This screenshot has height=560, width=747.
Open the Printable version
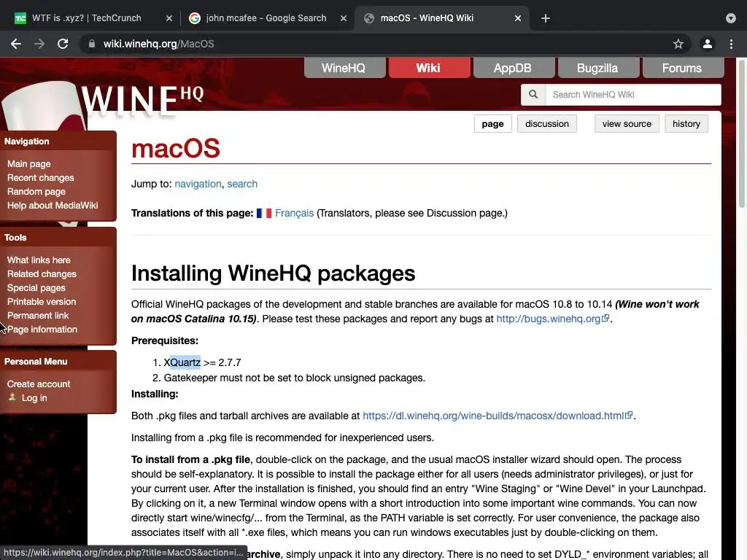42,301
